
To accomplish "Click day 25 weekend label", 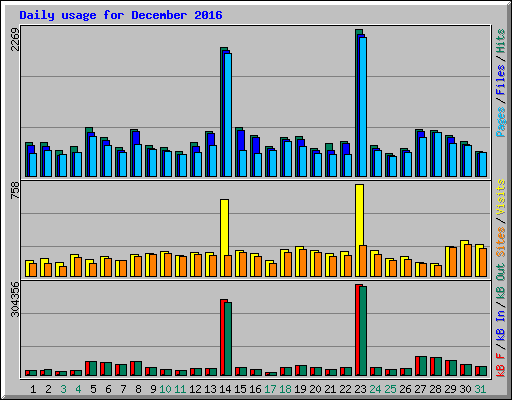I will click(390, 389).
